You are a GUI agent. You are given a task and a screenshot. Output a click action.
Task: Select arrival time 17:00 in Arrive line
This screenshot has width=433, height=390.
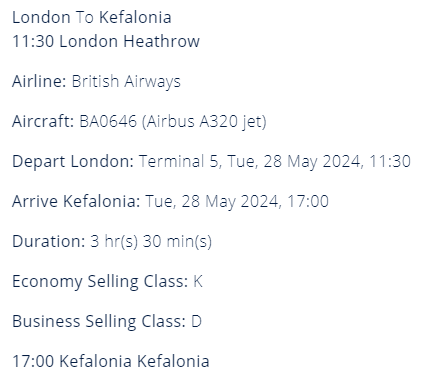[x=308, y=201]
